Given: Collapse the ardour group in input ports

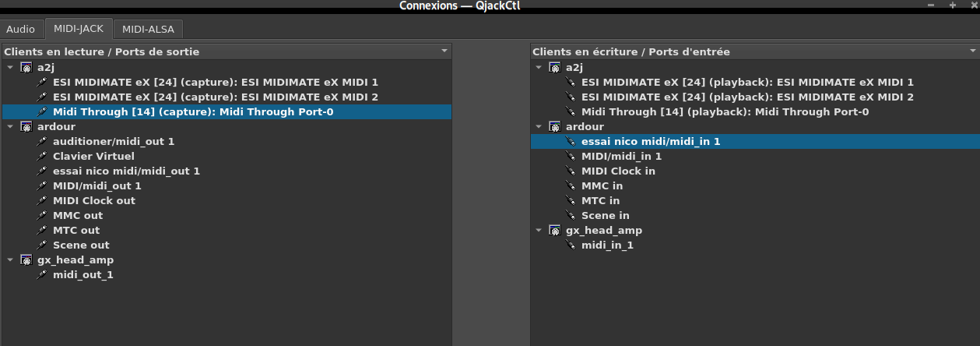Looking at the screenshot, I should (538, 127).
